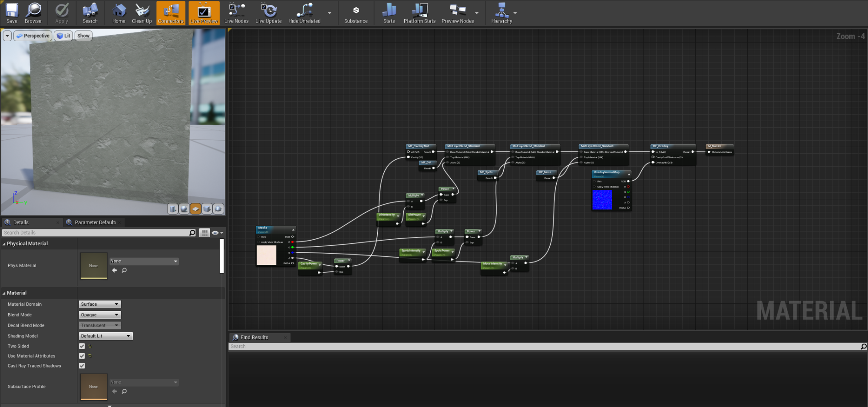The image size is (868, 407).
Task: Open the Material Domain dropdown
Action: click(x=99, y=304)
